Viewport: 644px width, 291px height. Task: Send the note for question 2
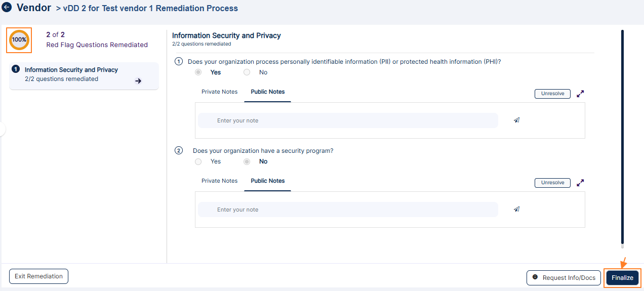pos(516,210)
